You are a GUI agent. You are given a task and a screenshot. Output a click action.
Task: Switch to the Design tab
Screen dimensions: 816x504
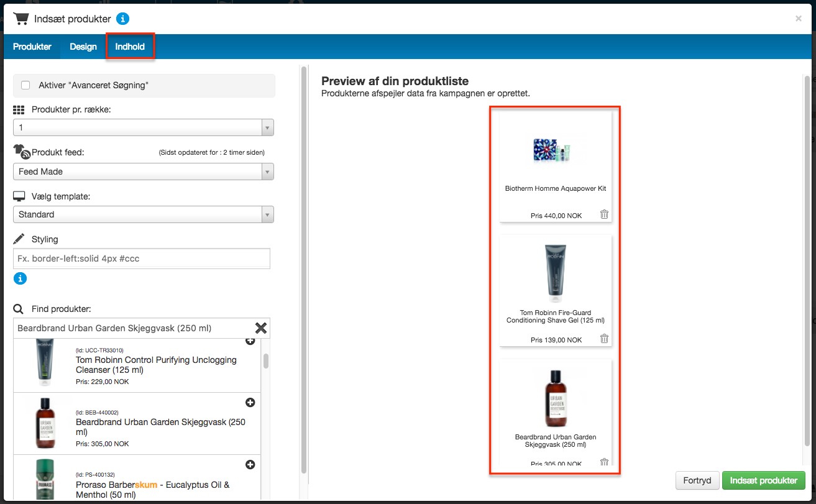point(83,47)
